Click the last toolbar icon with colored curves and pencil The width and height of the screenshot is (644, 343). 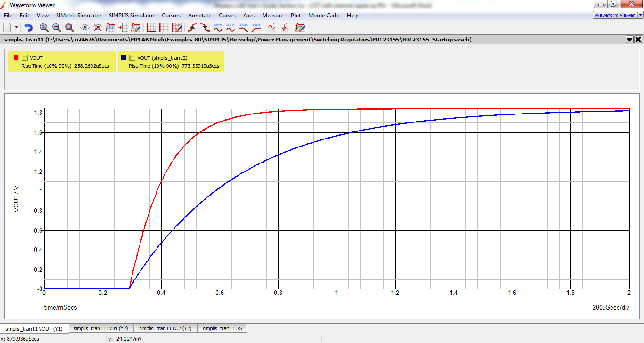pyautogui.click(x=300, y=27)
